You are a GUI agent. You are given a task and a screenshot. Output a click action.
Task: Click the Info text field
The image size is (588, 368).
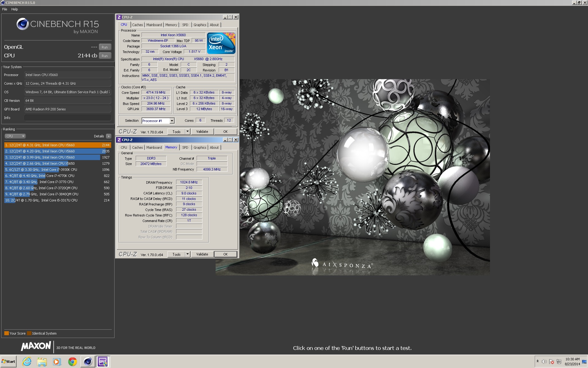(68, 118)
